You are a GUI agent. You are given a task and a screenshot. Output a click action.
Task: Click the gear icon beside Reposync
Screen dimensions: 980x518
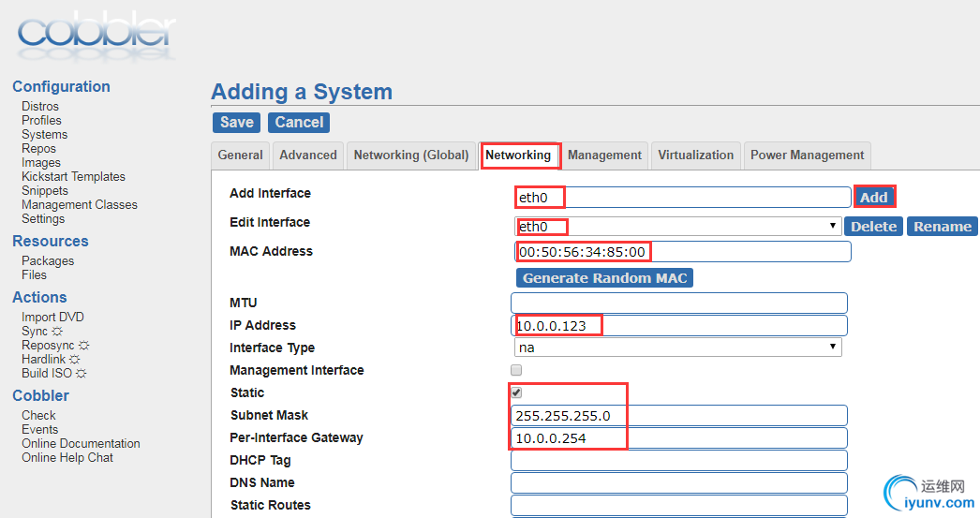[x=83, y=345]
